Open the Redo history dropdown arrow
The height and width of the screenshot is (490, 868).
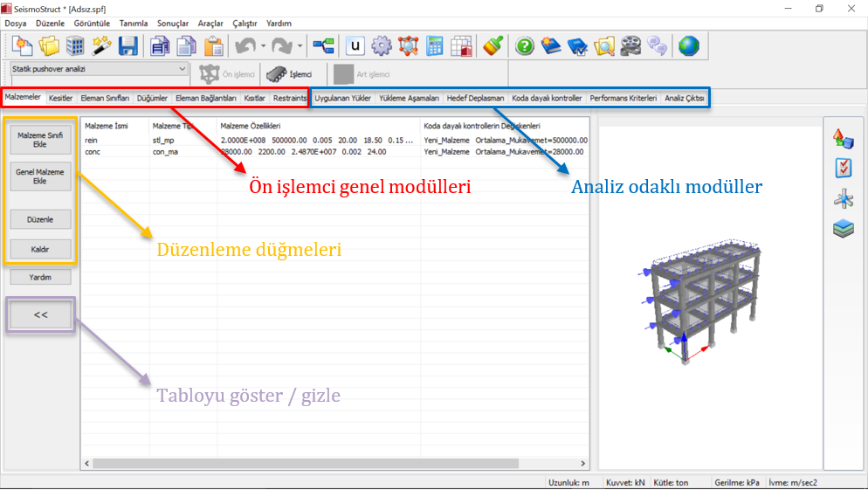300,46
